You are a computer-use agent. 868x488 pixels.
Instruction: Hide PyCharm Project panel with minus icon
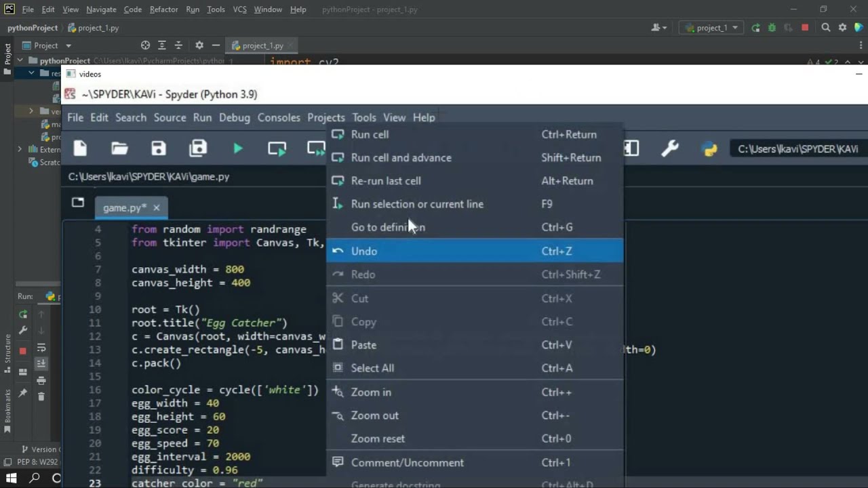pos(216,45)
